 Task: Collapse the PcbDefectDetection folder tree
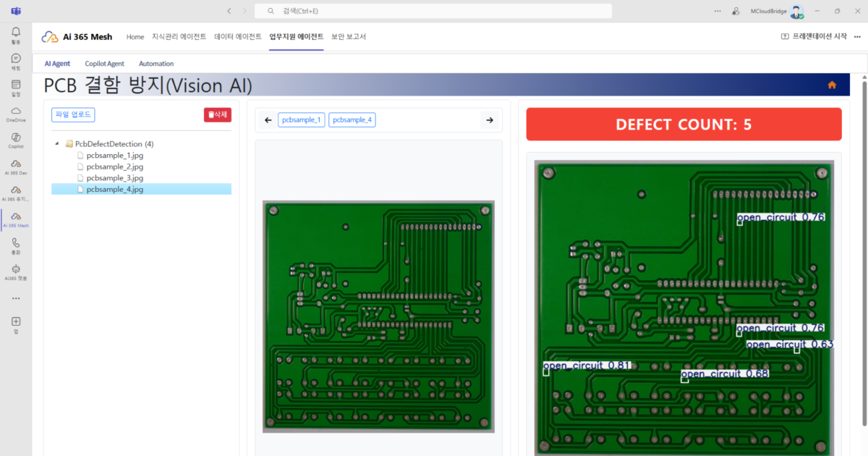(57, 143)
